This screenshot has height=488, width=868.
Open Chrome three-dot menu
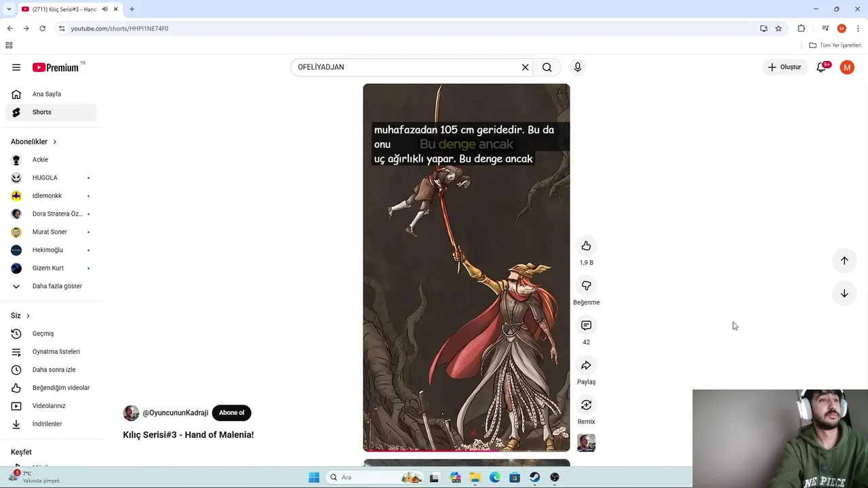(858, 28)
